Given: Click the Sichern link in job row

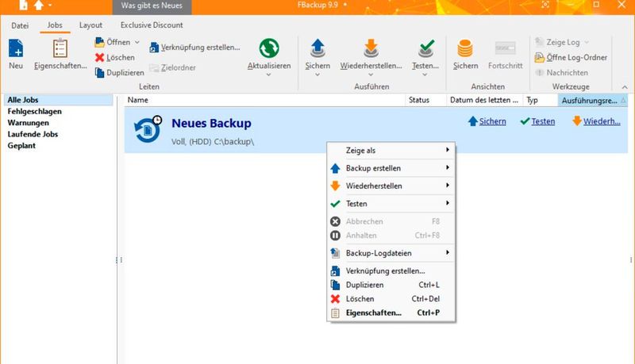Looking at the screenshot, I should [x=492, y=121].
